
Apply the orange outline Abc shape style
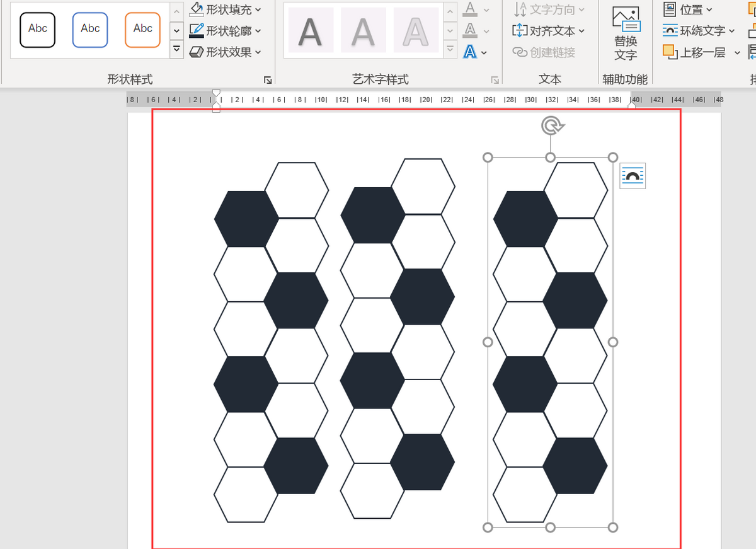[x=142, y=29]
